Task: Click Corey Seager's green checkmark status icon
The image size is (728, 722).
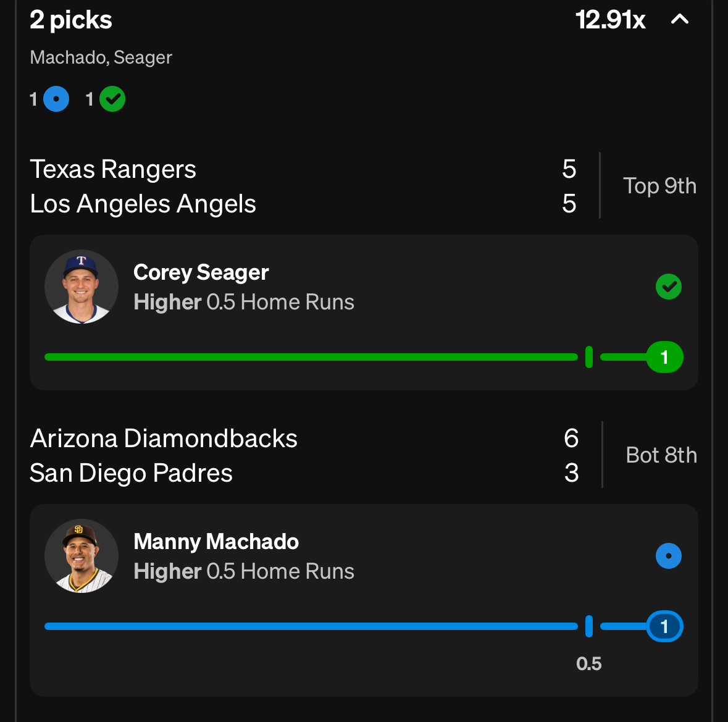Action: tap(668, 287)
